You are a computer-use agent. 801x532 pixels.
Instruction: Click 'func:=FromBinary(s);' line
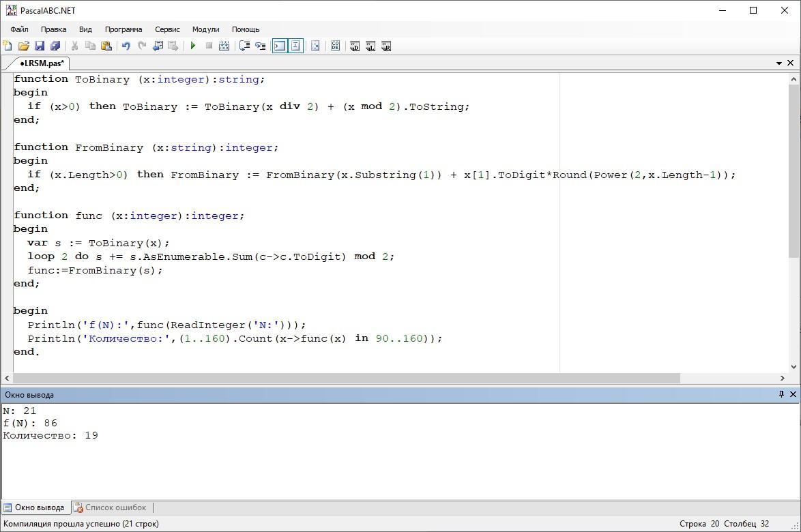click(x=95, y=271)
